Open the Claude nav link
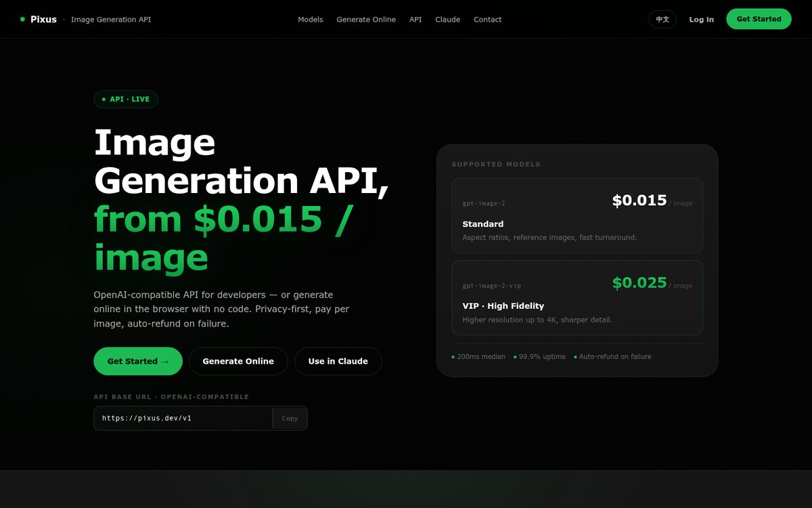Image resolution: width=812 pixels, height=508 pixels. click(447, 20)
